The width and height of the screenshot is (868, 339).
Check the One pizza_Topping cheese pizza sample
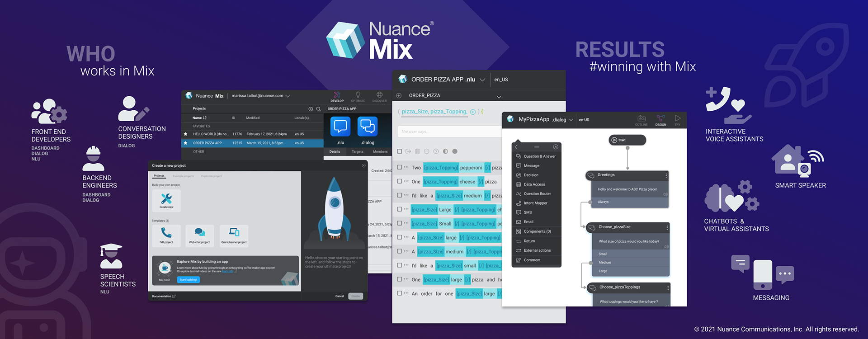coord(399,181)
